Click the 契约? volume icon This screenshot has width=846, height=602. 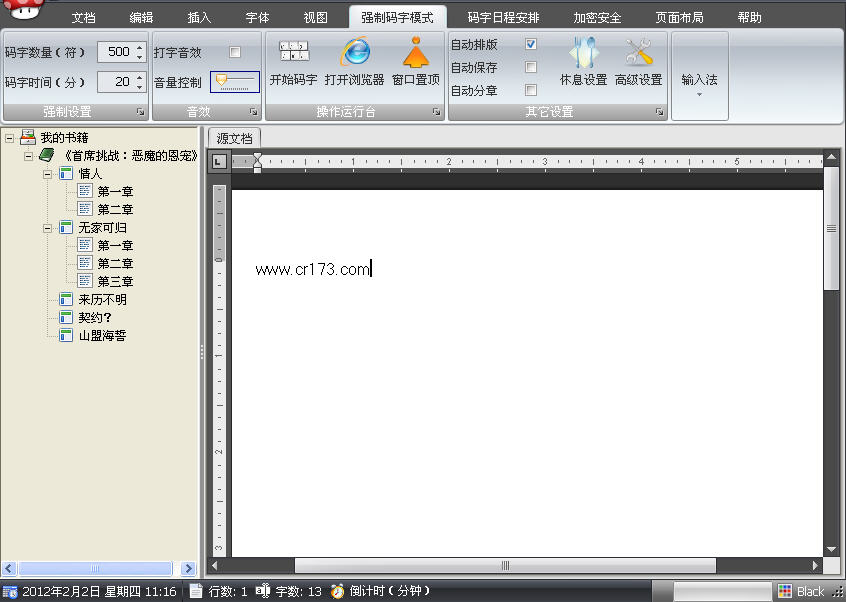coord(66,317)
